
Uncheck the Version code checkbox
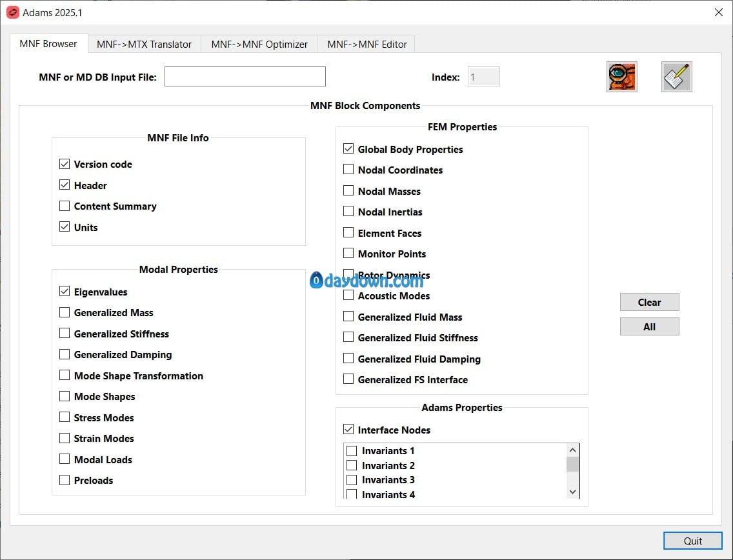coord(65,164)
